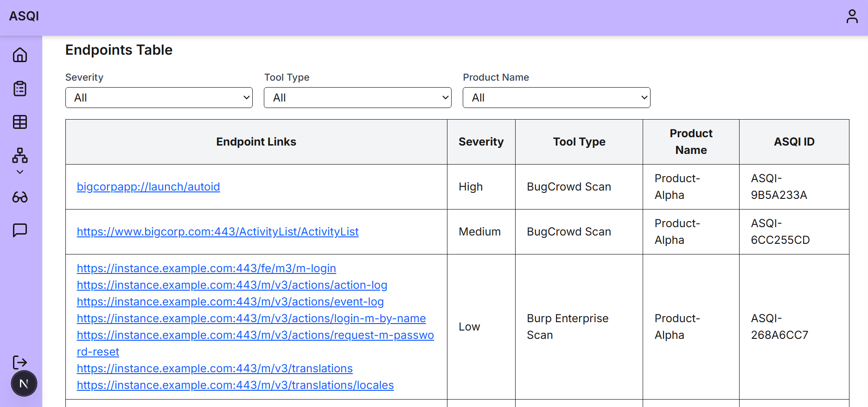Open the glasses icon in sidebar
868x407 pixels.
(x=20, y=197)
